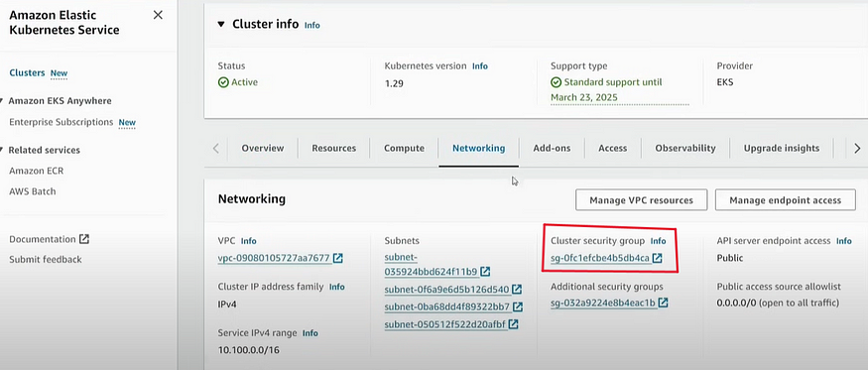Click New badge beside Enterprise Subscriptions
Screen dimensions: 868x370
127,122
